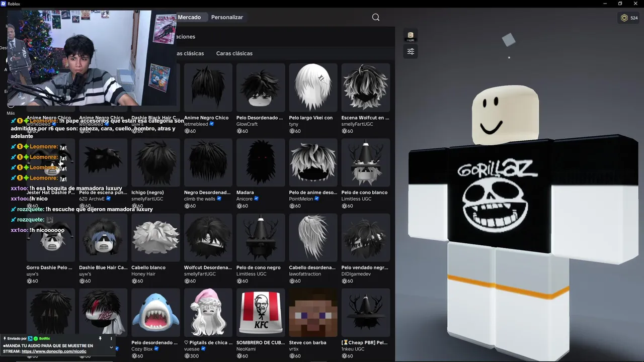Switch to the Mercado tab

189,17
